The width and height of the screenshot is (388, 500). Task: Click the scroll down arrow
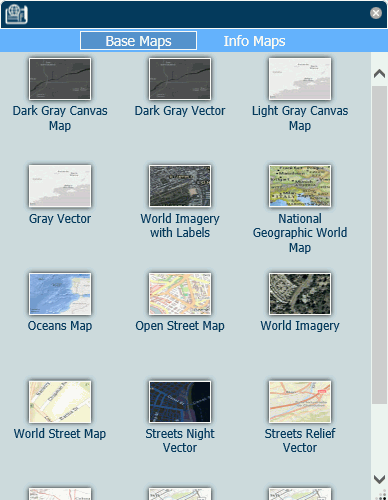[379, 479]
